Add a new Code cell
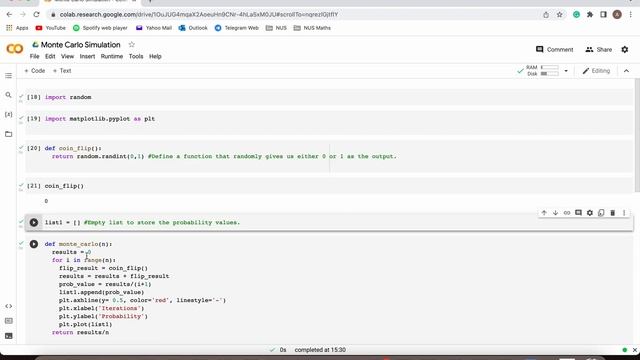Image resolution: width=640 pixels, height=360 pixels. (x=35, y=71)
